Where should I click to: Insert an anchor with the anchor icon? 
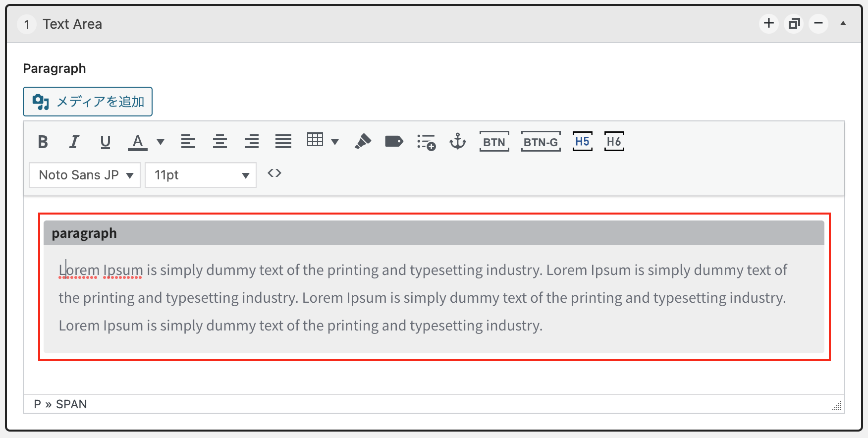[457, 142]
